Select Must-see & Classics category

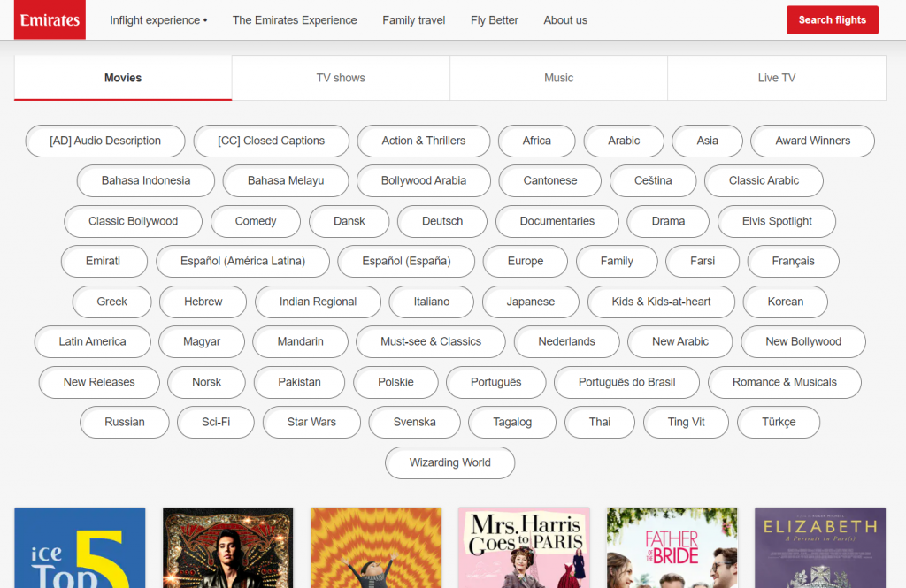click(x=431, y=341)
